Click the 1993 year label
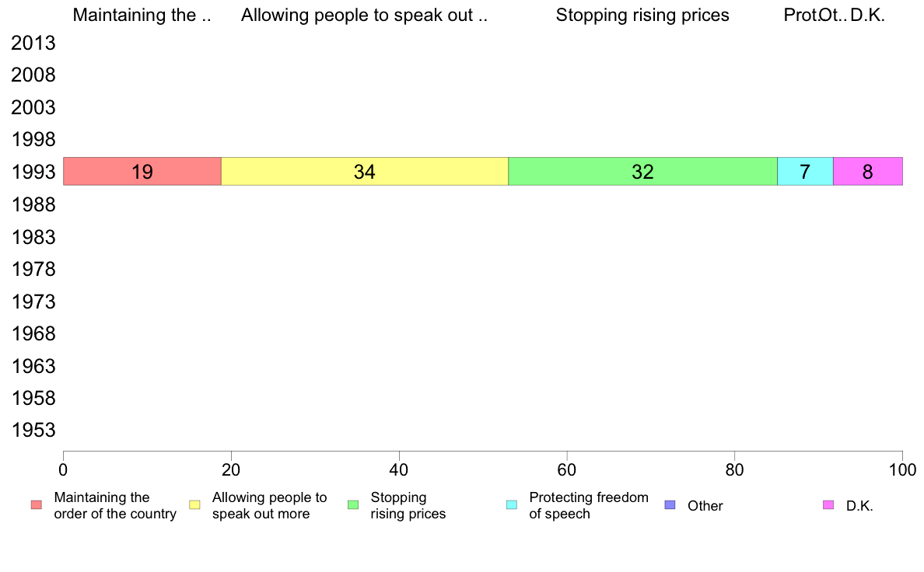 [33, 172]
